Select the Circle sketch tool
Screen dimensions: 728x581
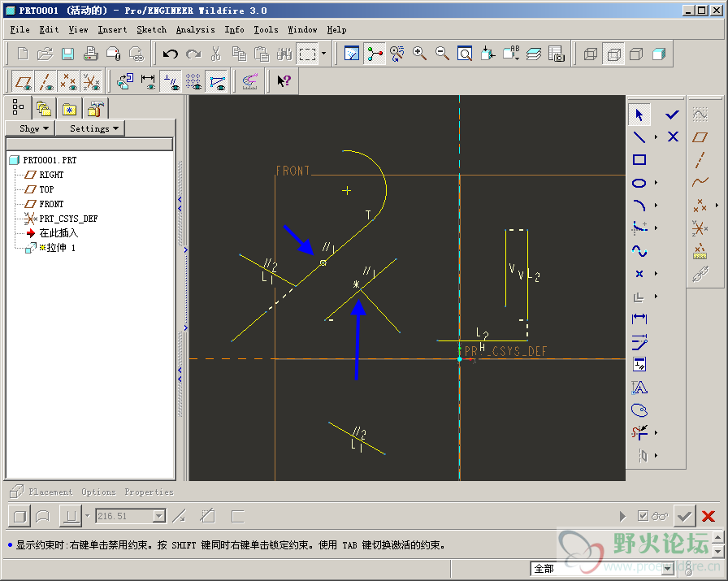639,183
